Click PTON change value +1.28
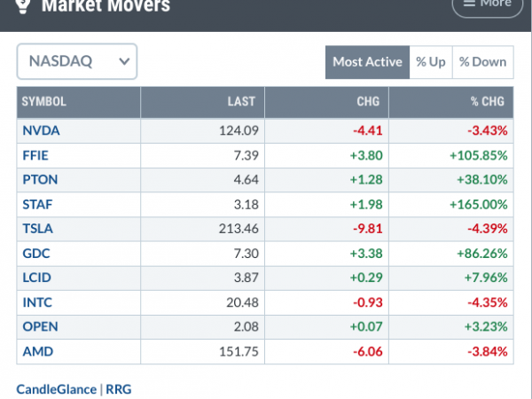Image resolution: width=532 pixels, height=399 pixels. (366, 179)
